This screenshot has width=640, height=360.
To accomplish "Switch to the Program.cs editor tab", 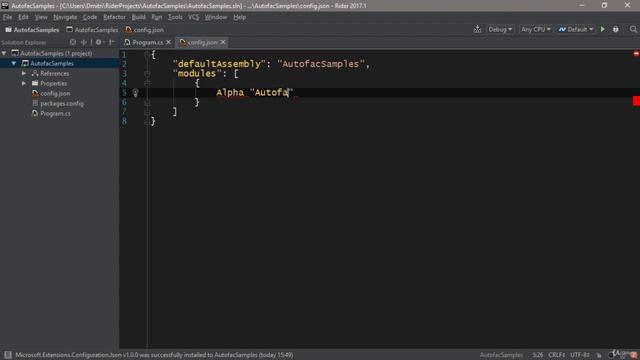I will click(x=148, y=42).
